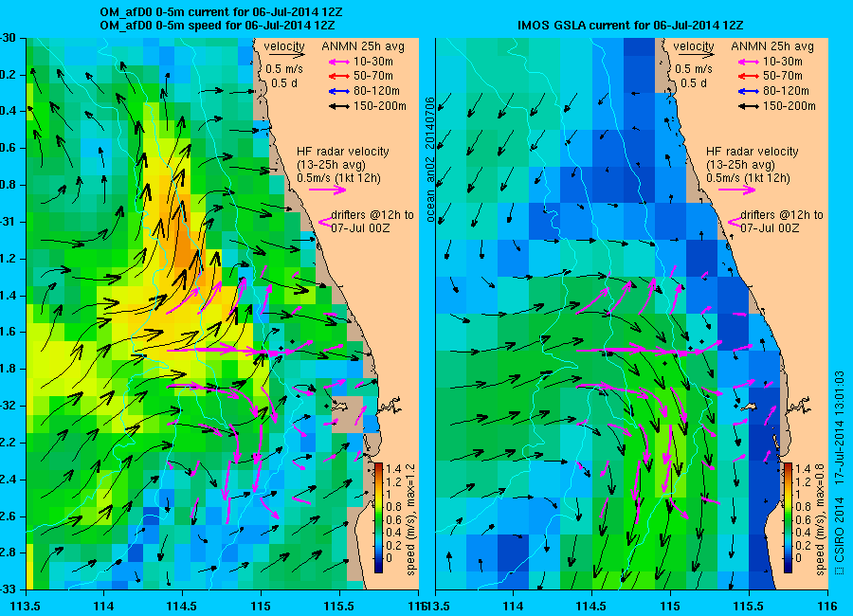Image resolution: width=853 pixels, height=616 pixels.
Task: Click 'drifters @12h to' in the right panel
Action: point(782,215)
